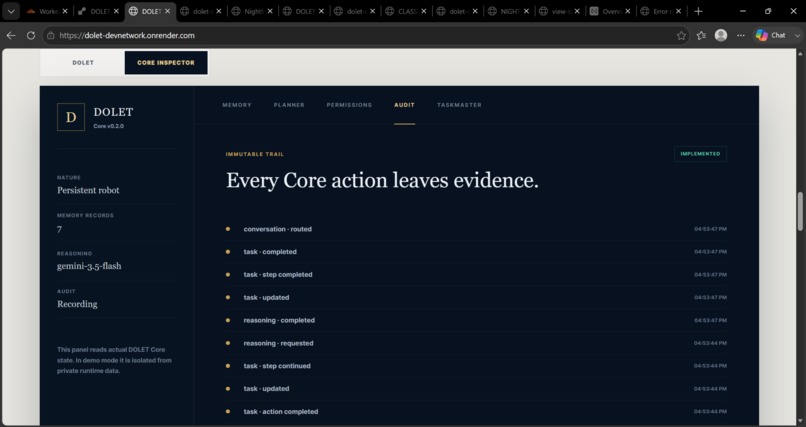Click the Persistent robot nature value
The height and width of the screenshot is (427, 806).
point(88,190)
